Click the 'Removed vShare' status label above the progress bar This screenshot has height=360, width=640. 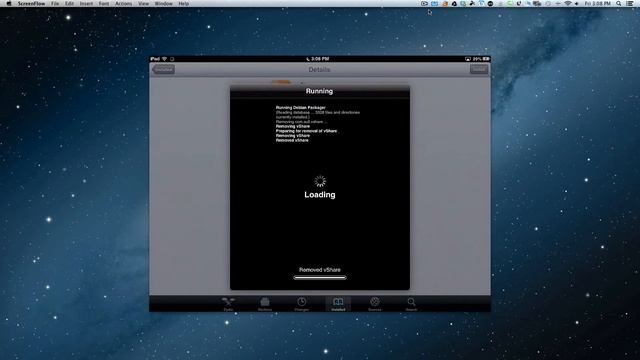click(x=320, y=270)
